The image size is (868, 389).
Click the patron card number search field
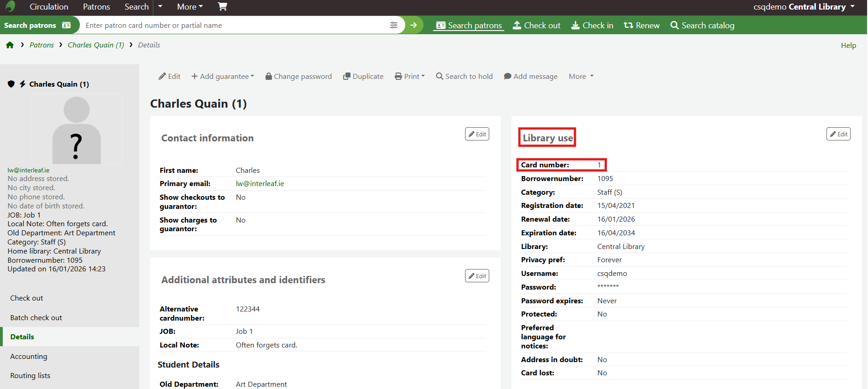(x=235, y=25)
